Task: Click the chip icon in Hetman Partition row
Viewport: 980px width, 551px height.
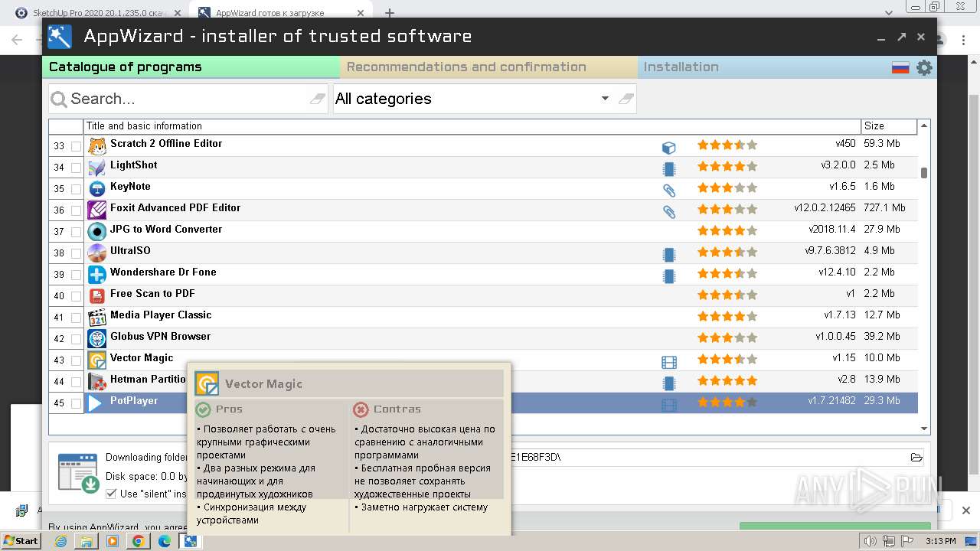Action: [x=669, y=383]
